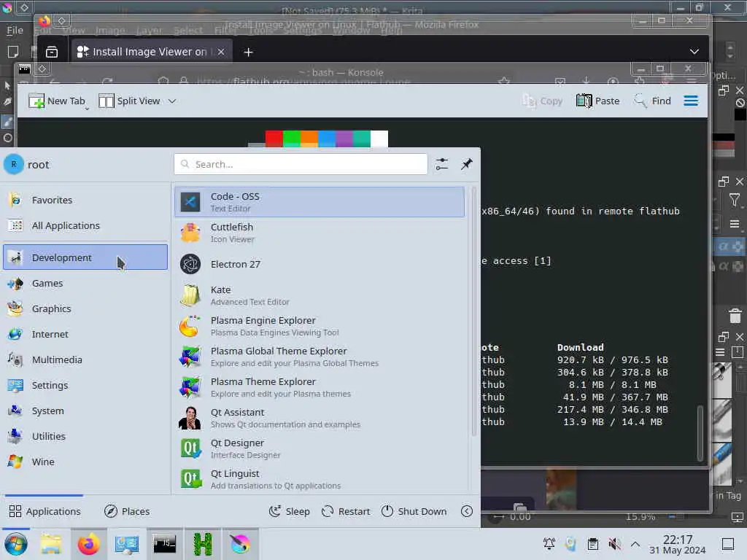Open launcher configure settings icon

(x=442, y=164)
